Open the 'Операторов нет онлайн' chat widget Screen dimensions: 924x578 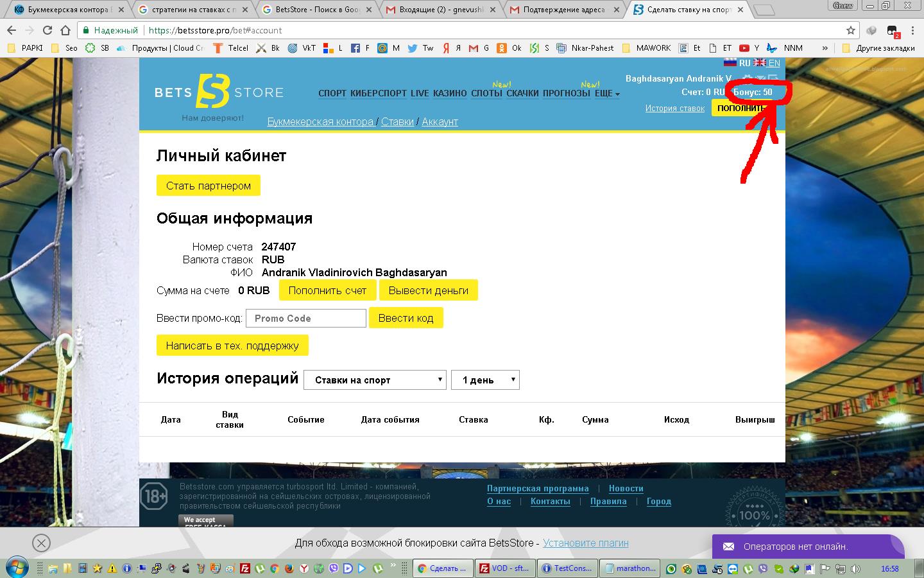[808, 547]
